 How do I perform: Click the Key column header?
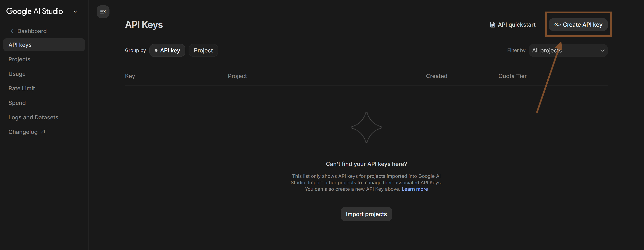tap(130, 76)
